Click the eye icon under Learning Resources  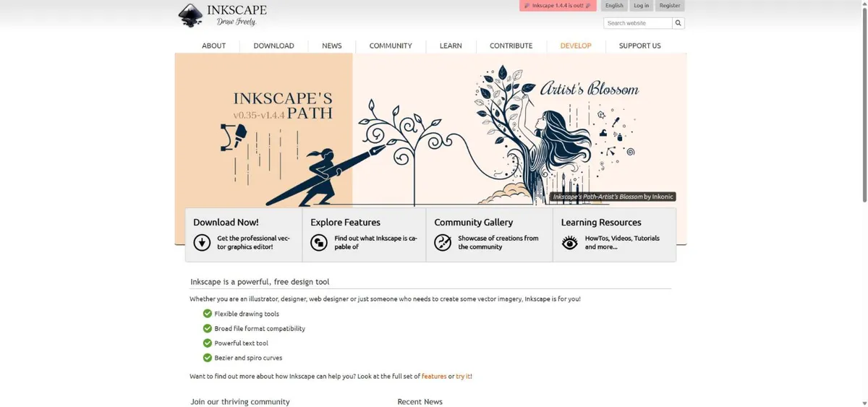(570, 243)
